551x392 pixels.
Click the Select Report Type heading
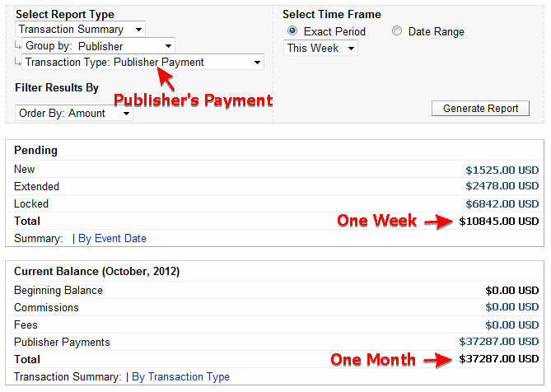point(65,14)
